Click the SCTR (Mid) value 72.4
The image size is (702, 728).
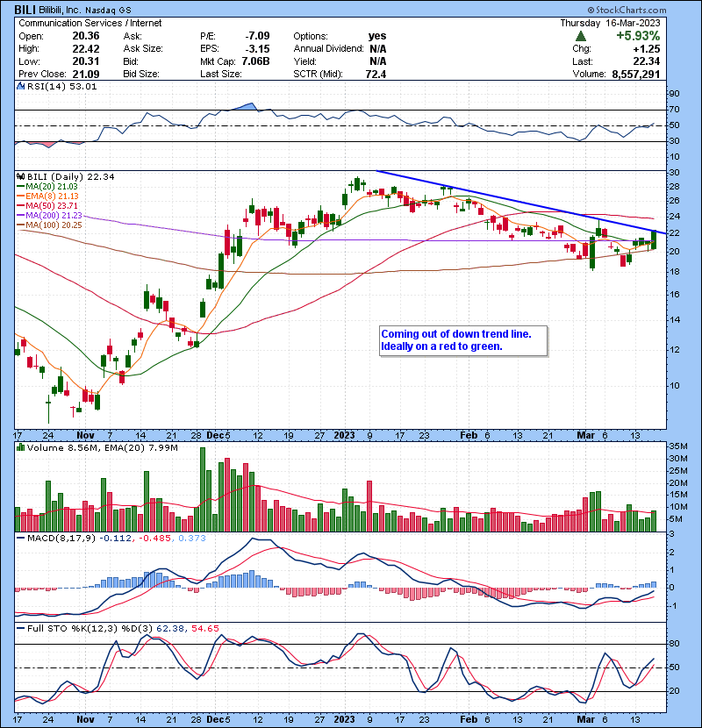coord(376,74)
